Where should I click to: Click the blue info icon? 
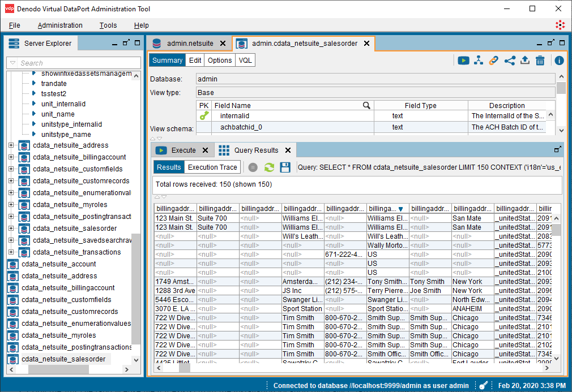point(559,61)
